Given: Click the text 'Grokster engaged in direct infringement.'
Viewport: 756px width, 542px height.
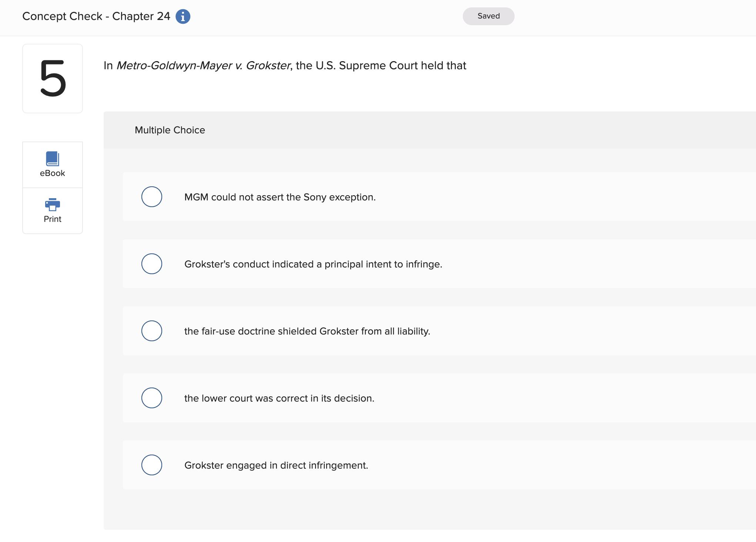Looking at the screenshot, I should [276, 465].
